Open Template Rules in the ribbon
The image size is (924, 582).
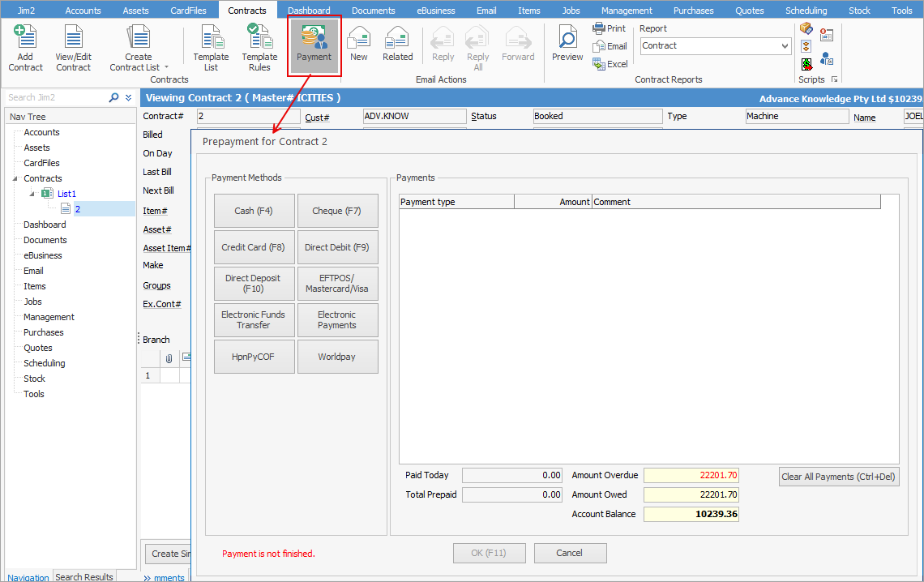tap(259, 48)
